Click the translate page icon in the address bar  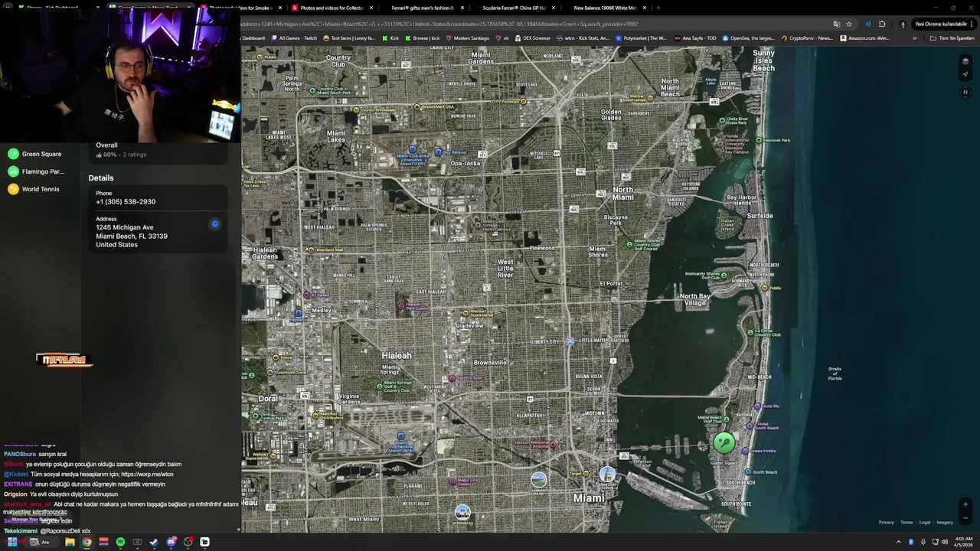point(836,24)
